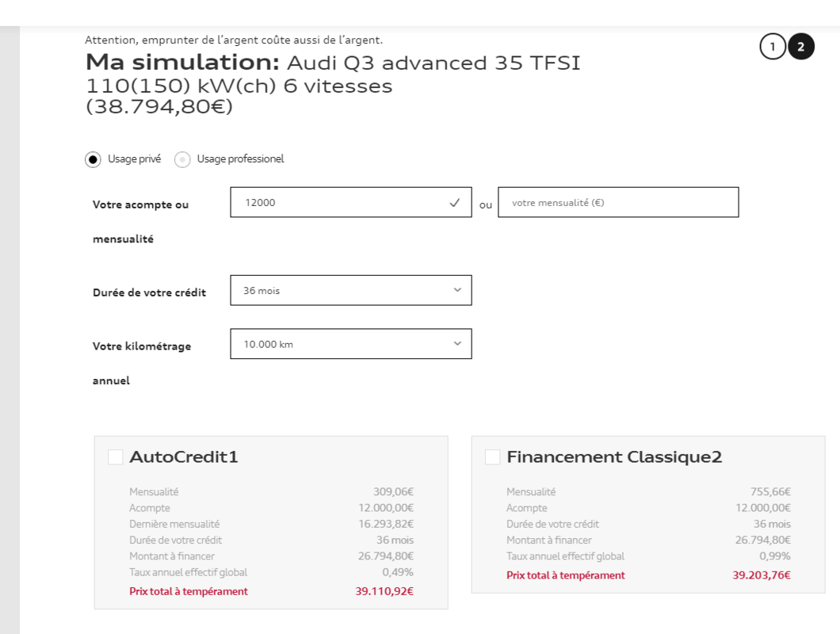This screenshot has height=634, width=840.
Task: Click the chevron arrow beside 10.000 km
Action: pyautogui.click(x=457, y=344)
